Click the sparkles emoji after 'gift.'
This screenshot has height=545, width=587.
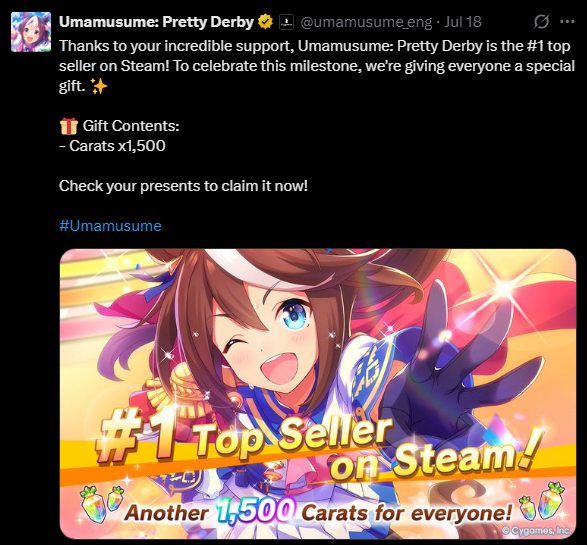click(x=99, y=86)
